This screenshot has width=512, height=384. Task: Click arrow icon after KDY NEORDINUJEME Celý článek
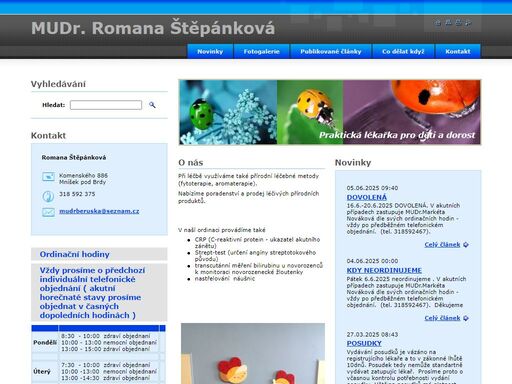pos(466,318)
